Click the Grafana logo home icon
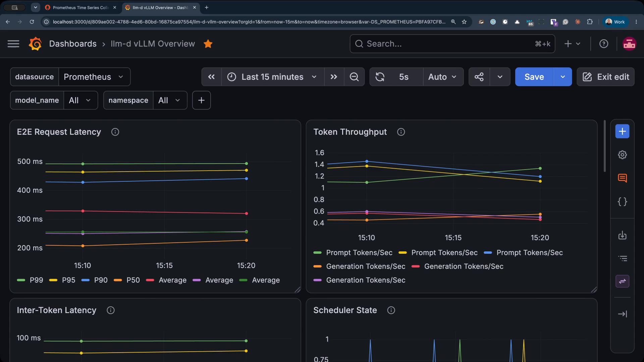The width and height of the screenshot is (644, 362). [35, 44]
